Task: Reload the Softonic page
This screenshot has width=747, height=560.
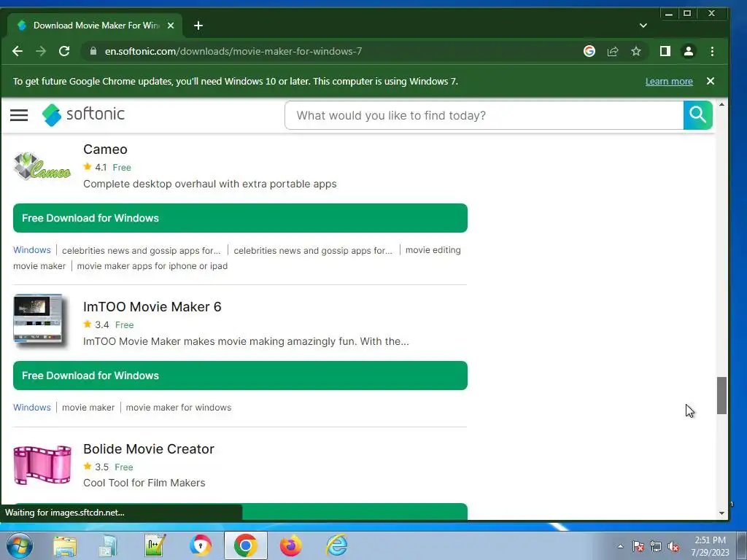Action: (x=64, y=52)
